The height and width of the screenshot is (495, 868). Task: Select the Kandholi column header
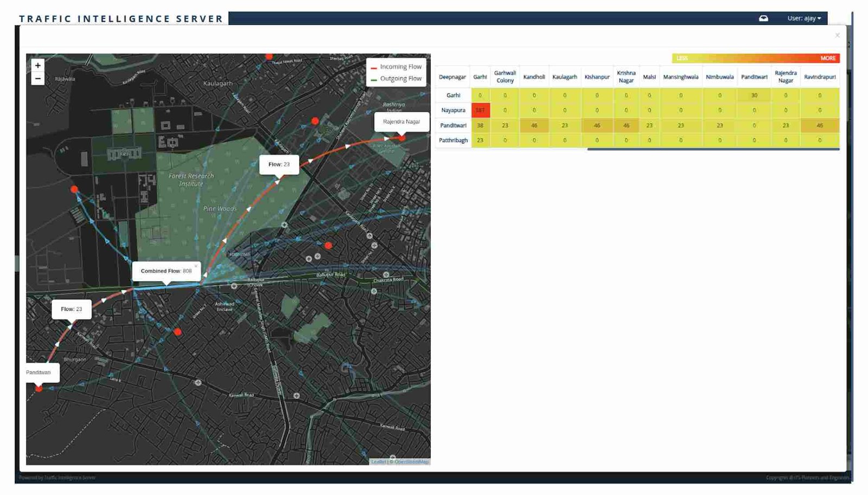(534, 77)
